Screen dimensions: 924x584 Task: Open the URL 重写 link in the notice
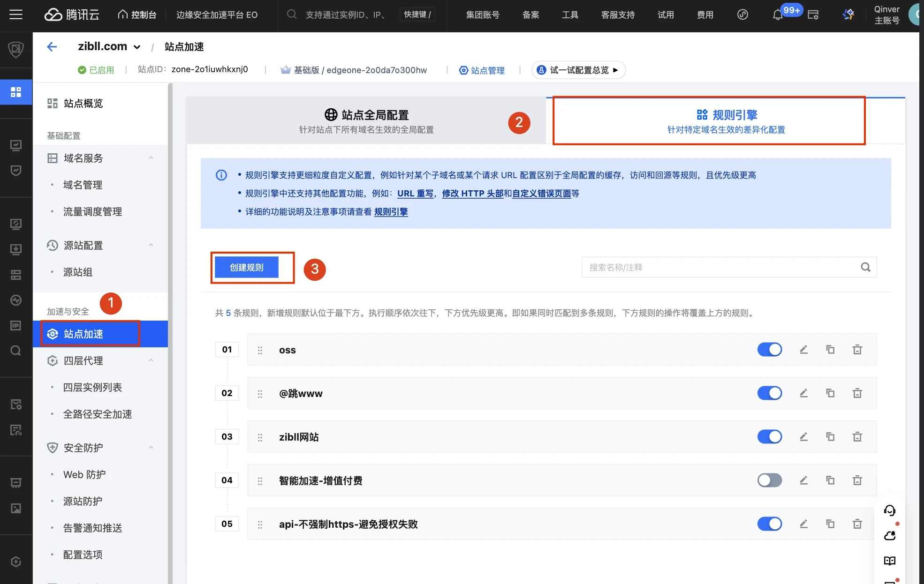point(415,193)
